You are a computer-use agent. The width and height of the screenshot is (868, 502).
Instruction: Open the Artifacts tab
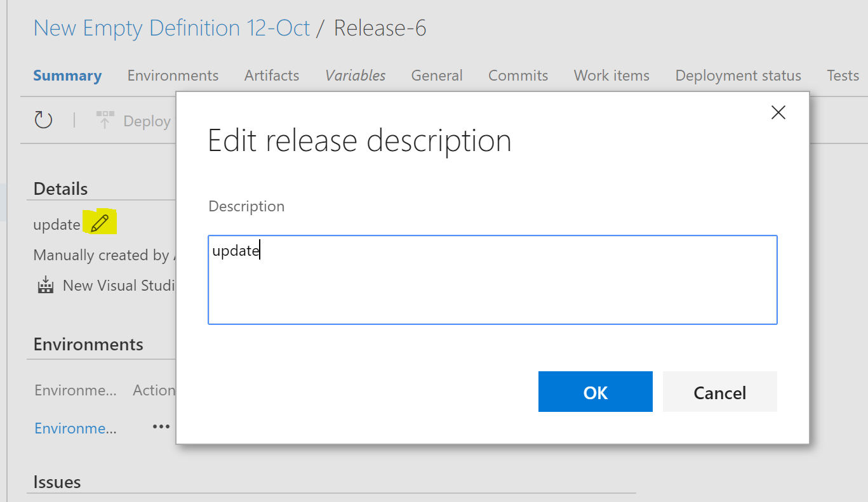click(x=271, y=75)
